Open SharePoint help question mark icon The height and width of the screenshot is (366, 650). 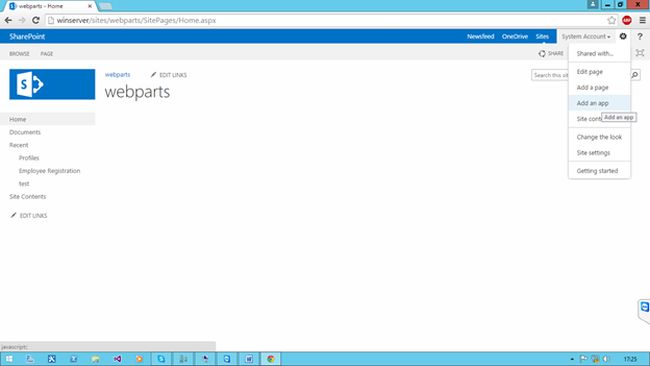[640, 36]
